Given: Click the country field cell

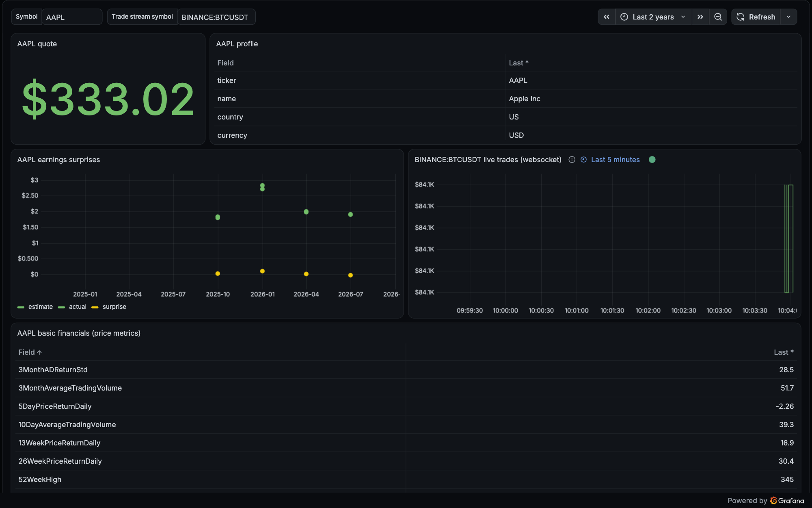Looking at the screenshot, I should pos(360,117).
